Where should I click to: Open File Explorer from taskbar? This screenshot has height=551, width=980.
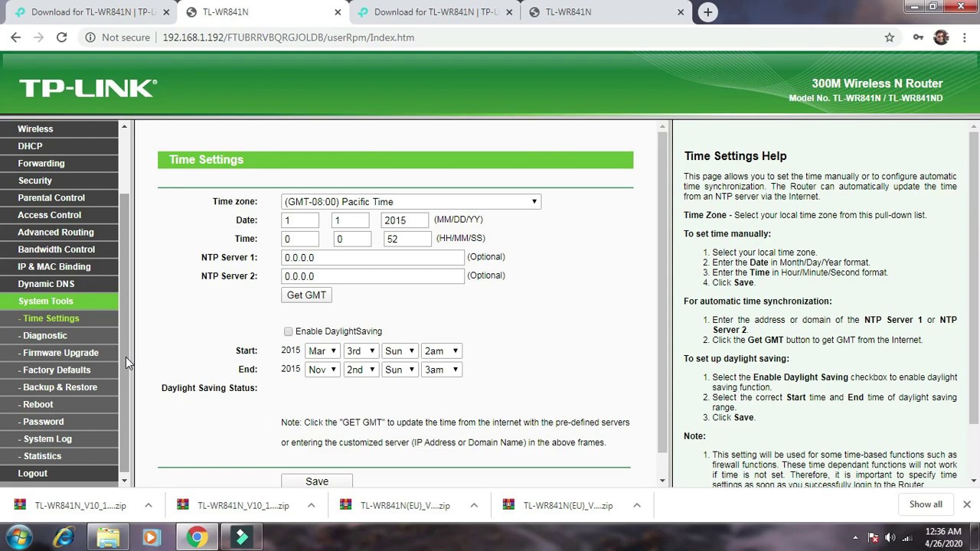tap(108, 537)
